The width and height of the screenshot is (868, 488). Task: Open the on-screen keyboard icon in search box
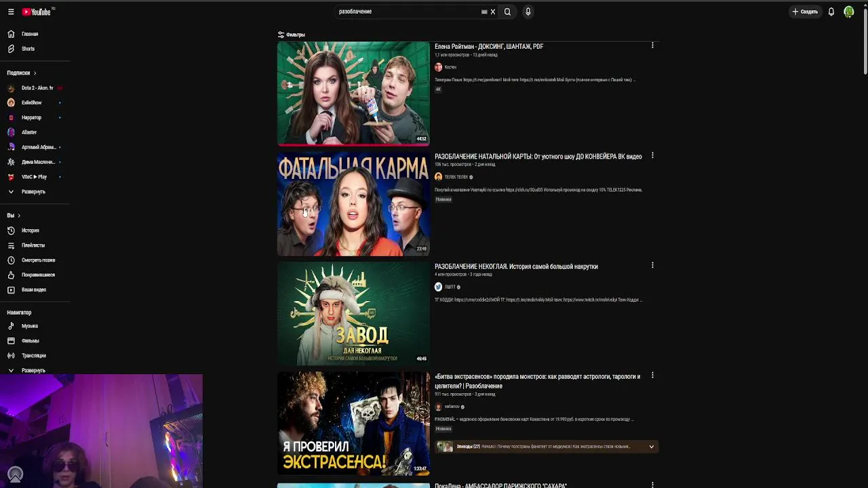pyautogui.click(x=484, y=12)
